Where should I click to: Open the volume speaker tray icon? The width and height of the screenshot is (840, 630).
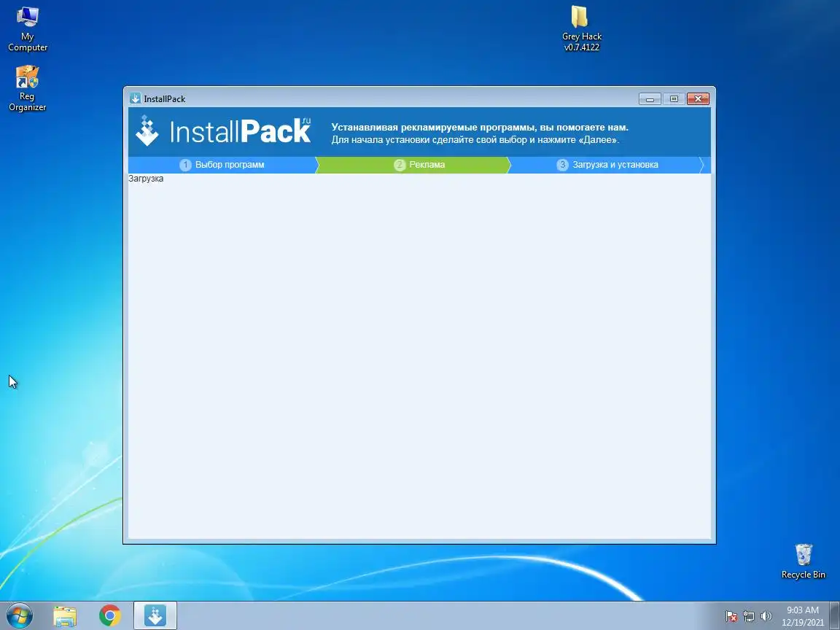[x=766, y=617]
